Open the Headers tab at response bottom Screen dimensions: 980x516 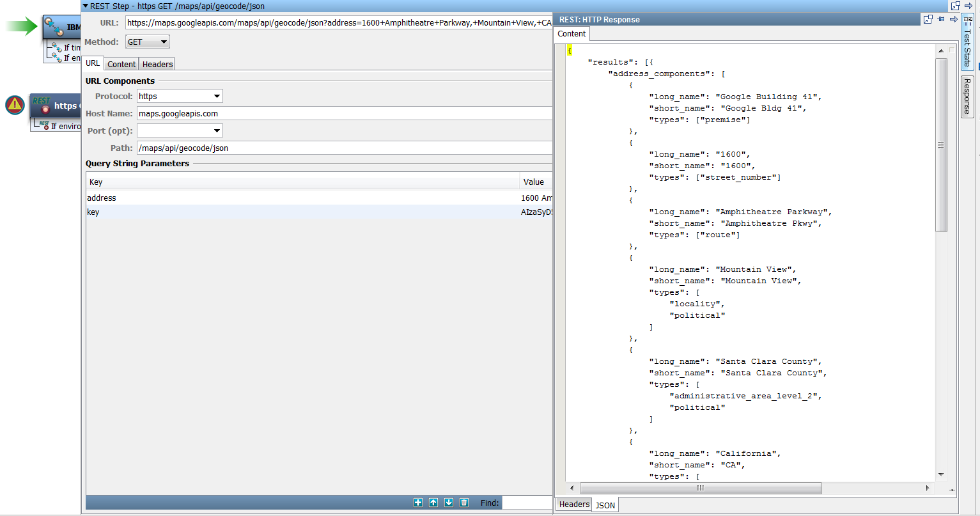click(x=574, y=504)
